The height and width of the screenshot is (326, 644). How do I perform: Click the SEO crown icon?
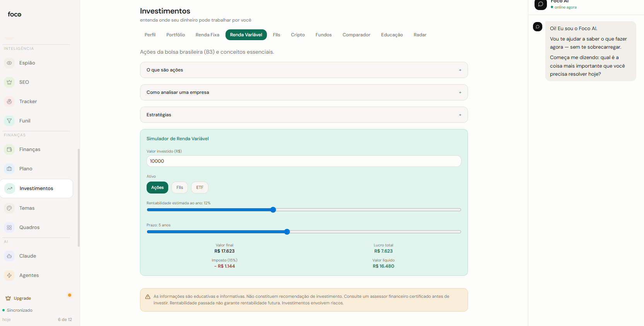9,82
